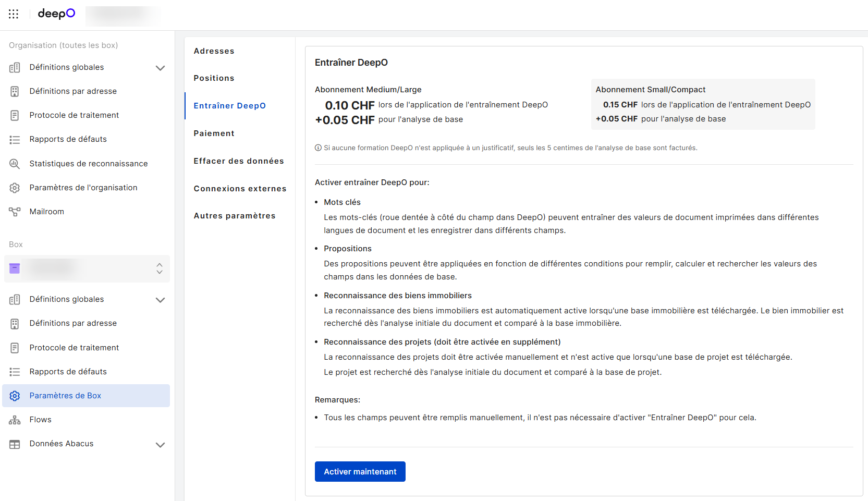Image resolution: width=868 pixels, height=501 pixels.
Task: Click Définitions par adresse icon under Organisation
Action: tap(15, 91)
